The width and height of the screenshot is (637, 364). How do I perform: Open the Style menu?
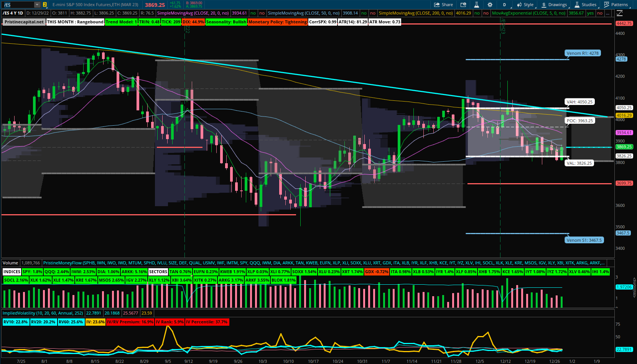point(525,5)
